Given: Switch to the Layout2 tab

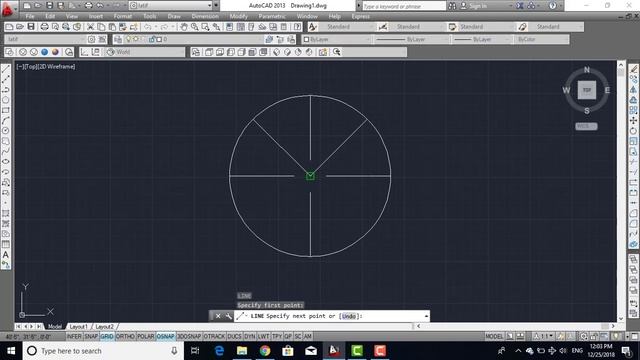Looking at the screenshot, I should [x=104, y=327].
